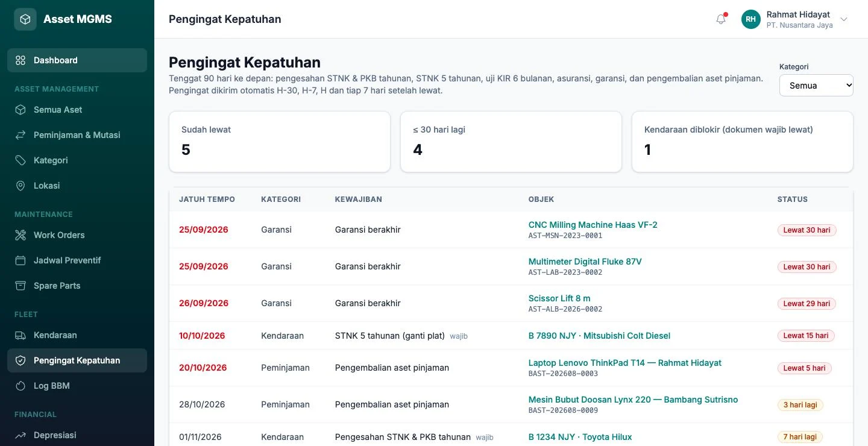The height and width of the screenshot is (446, 868).
Task: Click the RH user avatar
Action: click(751, 19)
